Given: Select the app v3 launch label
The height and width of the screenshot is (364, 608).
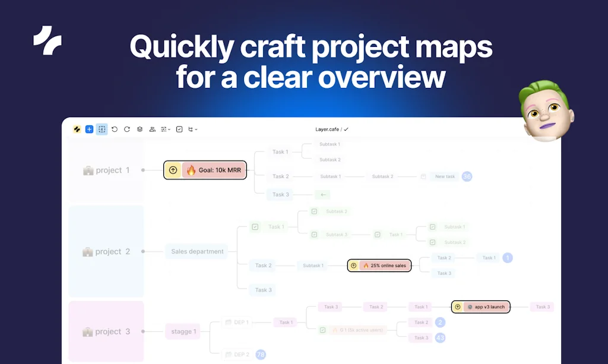Looking at the screenshot, I should [x=490, y=306].
